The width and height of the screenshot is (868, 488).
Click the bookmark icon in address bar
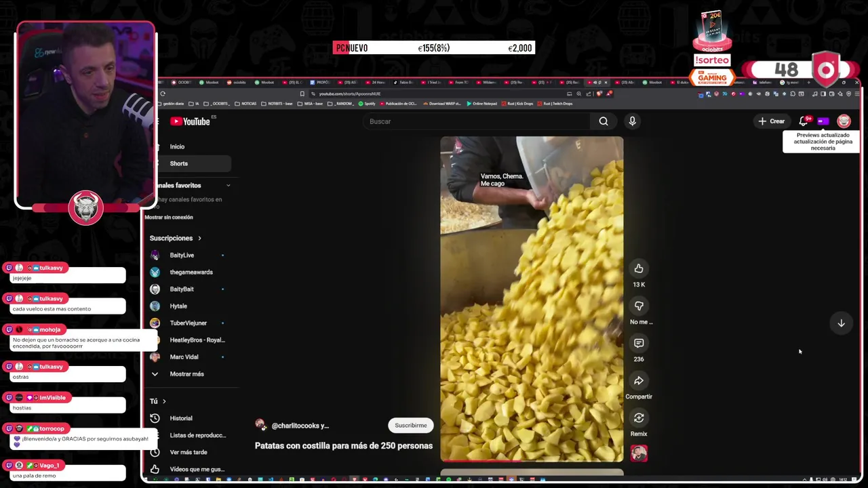(302, 94)
